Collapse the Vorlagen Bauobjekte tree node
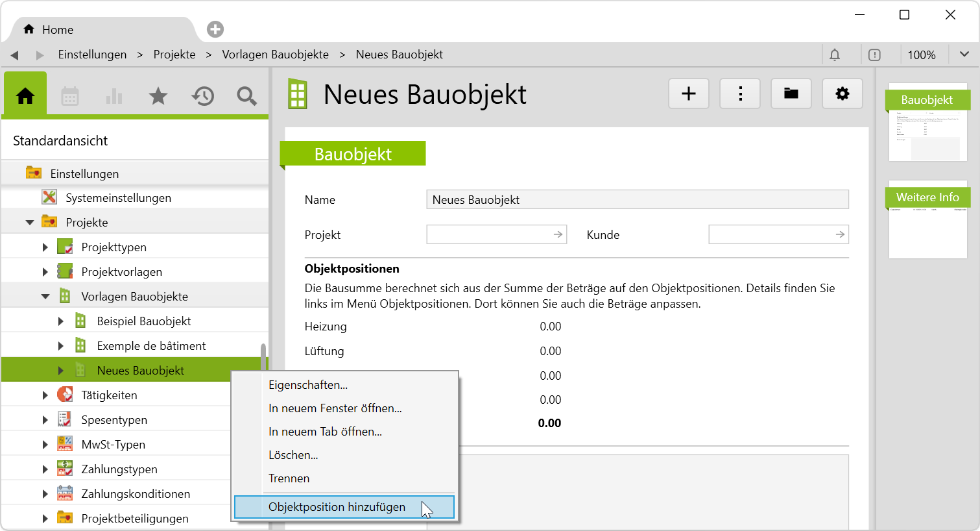The width and height of the screenshot is (980, 531). [x=45, y=297]
